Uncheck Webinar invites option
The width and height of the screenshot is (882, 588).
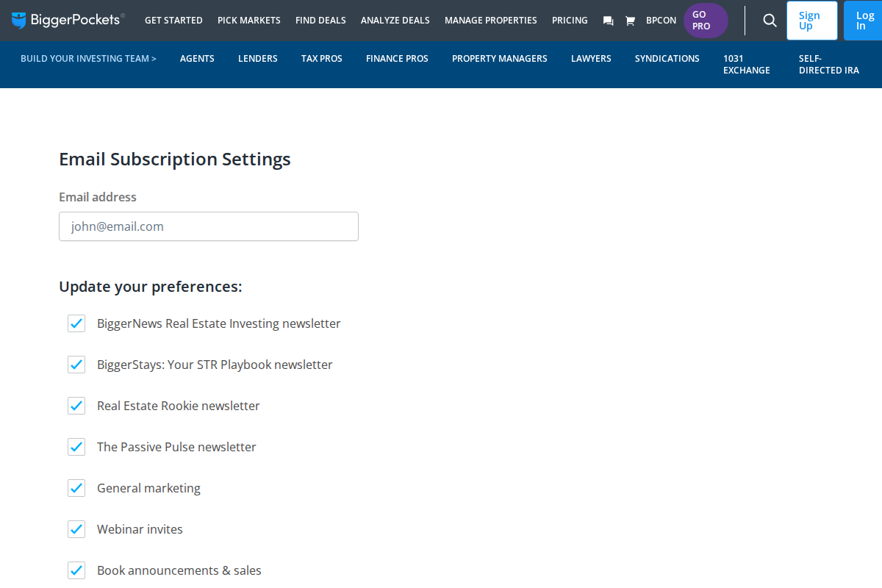(76, 529)
